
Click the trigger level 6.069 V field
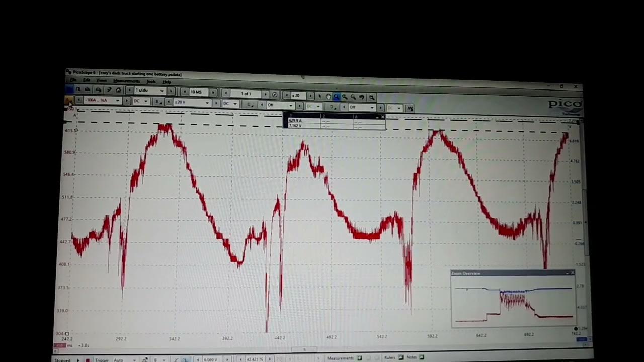click(210, 360)
